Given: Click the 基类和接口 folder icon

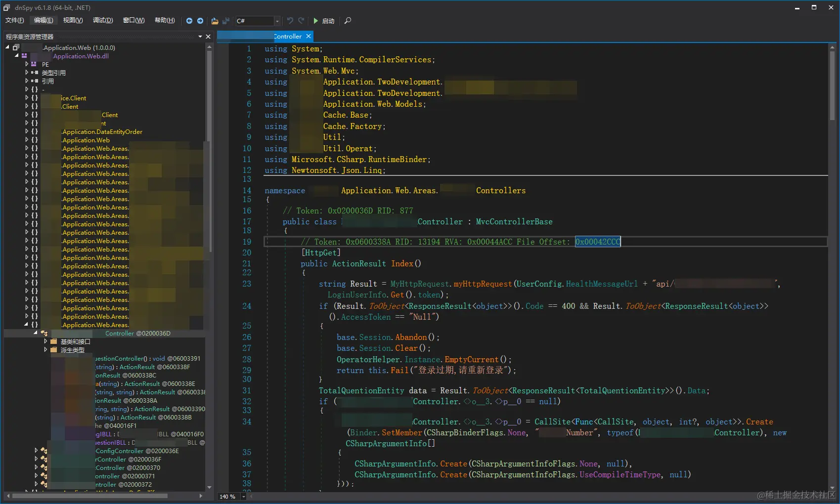Looking at the screenshot, I should pyautogui.click(x=54, y=341).
